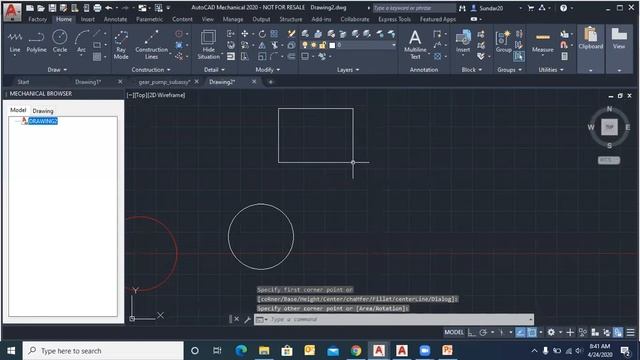Click the customization hamburger icon in status bar
This screenshot has height=360, width=640.
pos(631,332)
